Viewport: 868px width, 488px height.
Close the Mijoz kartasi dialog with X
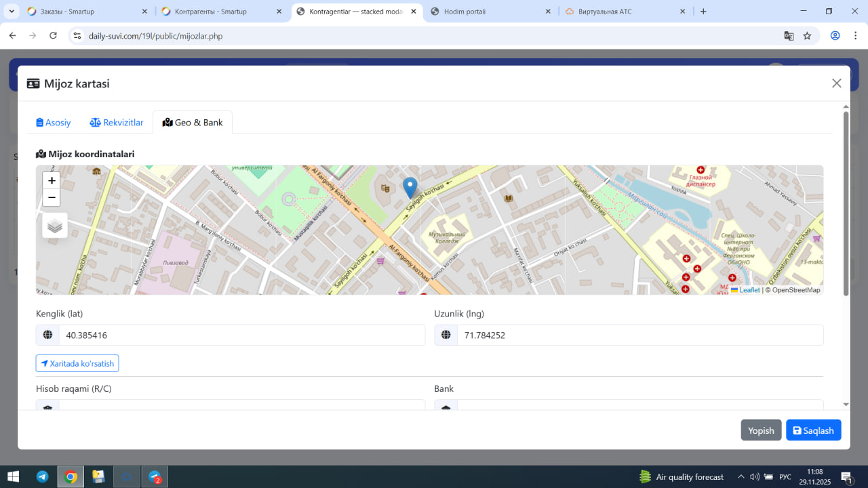coord(836,83)
